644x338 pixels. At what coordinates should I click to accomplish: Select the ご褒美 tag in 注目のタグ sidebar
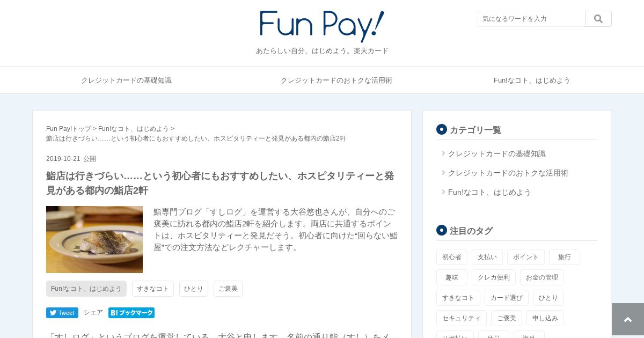507,318
